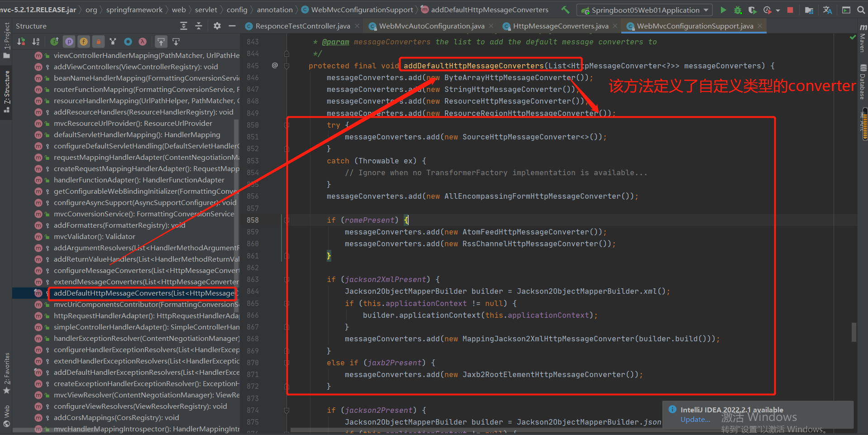
Task: Click the Translate icon in toolbar
Action: [x=828, y=10]
